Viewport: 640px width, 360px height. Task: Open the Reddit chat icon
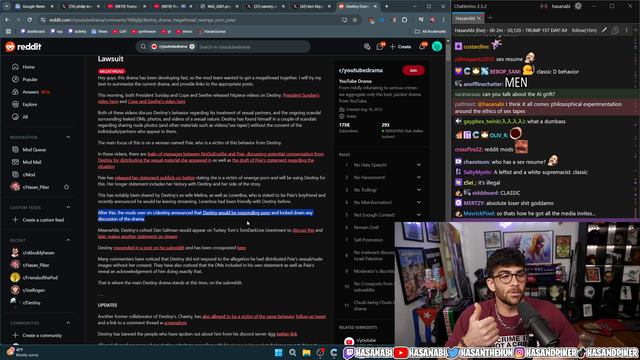pyautogui.click(x=380, y=47)
